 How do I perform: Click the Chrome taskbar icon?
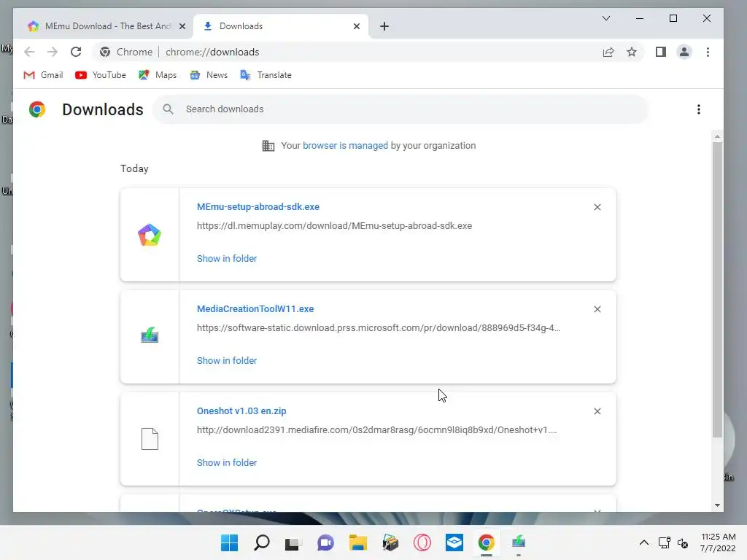click(x=487, y=542)
